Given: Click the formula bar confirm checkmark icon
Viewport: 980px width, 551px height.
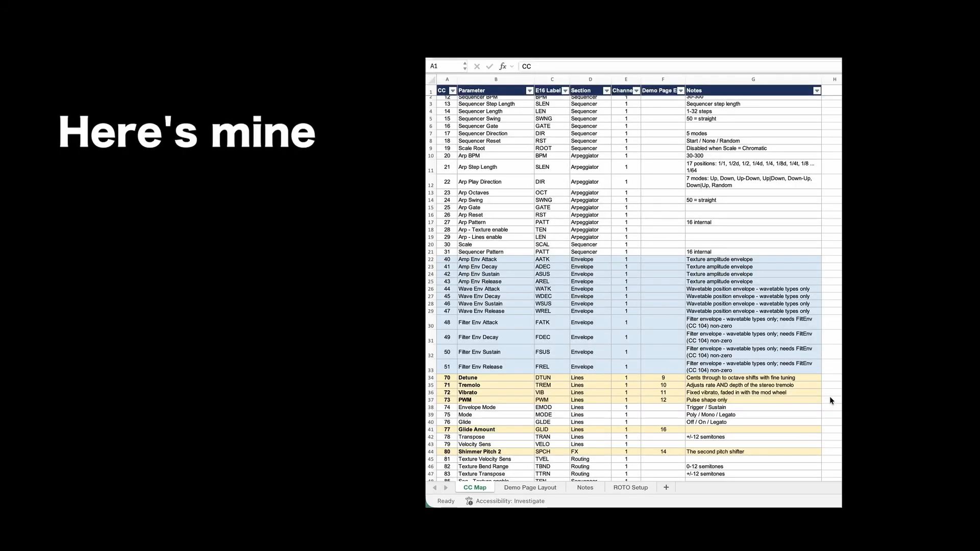Looking at the screenshot, I should (489, 66).
